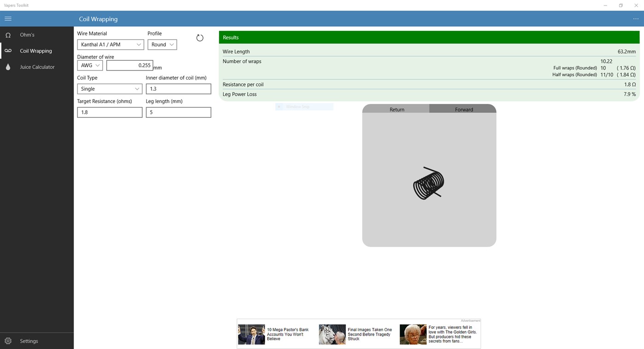This screenshot has height=349, width=644.
Task: Click the recalculate refresh icon near Profile
Action: coord(199,38)
